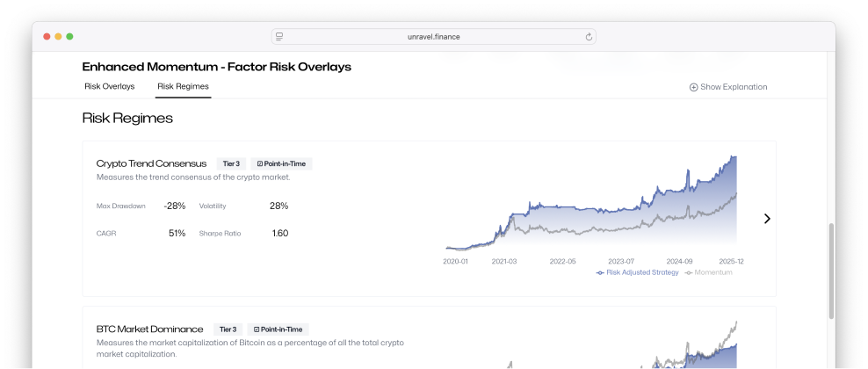Click the Tier 3 badge on BTC Market Dominance
The width and height of the screenshot is (868, 369).
tap(228, 329)
